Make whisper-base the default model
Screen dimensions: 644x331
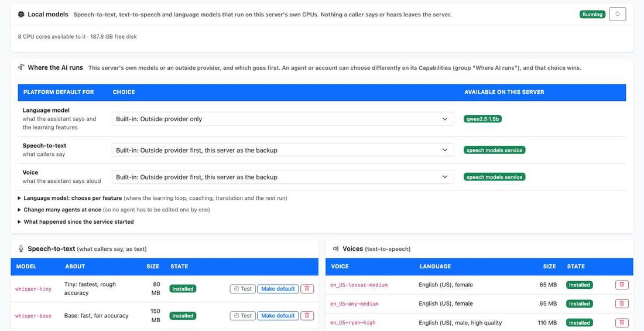pos(278,316)
